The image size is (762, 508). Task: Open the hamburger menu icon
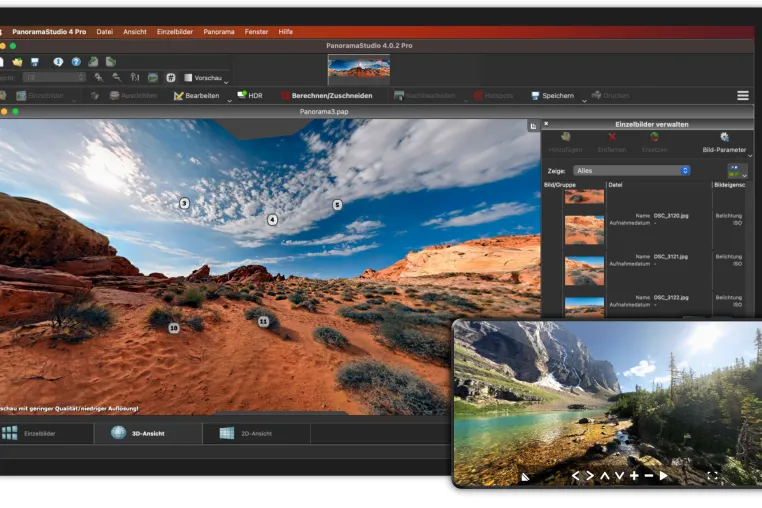[743, 95]
